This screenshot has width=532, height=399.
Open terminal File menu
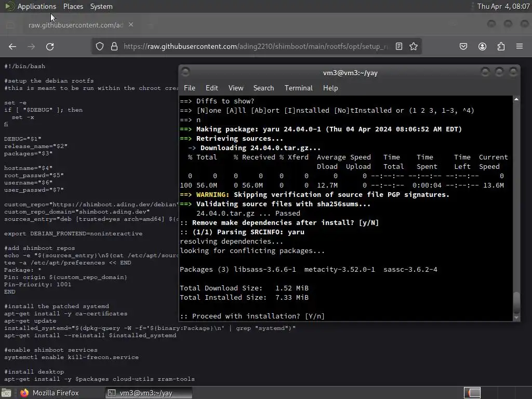189,88
